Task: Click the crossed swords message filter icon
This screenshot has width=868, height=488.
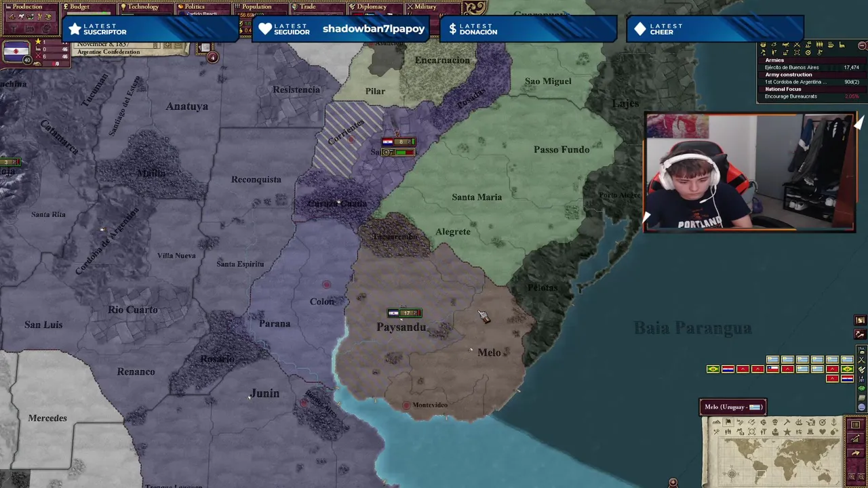Action: 861,360
